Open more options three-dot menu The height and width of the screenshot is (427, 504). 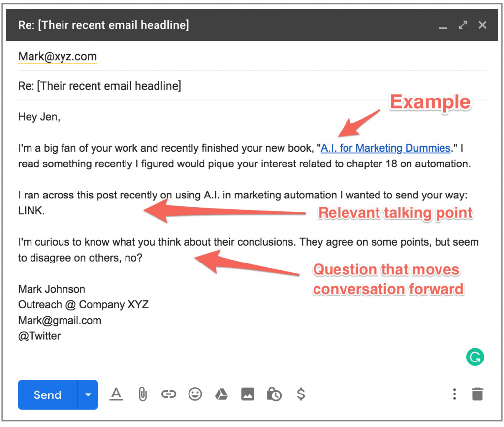[x=454, y=394]
